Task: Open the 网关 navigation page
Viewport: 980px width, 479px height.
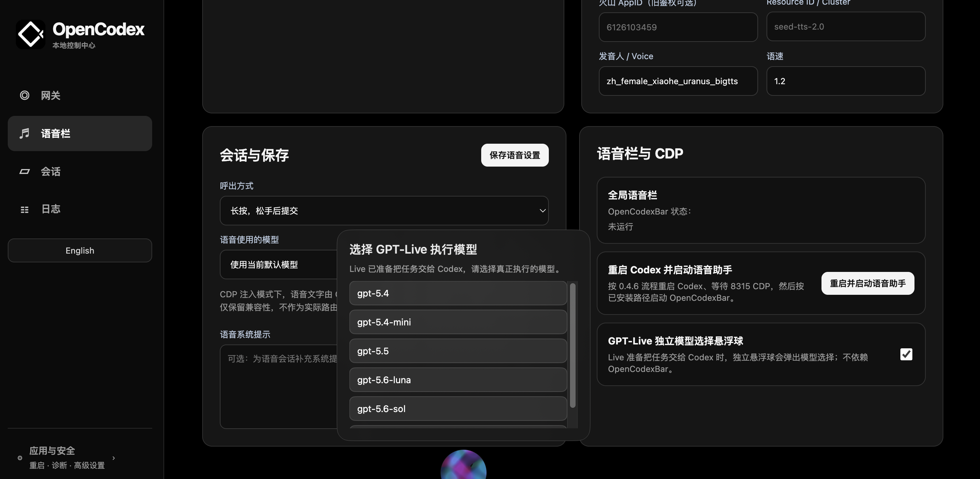Action: [x=80, y=95]
